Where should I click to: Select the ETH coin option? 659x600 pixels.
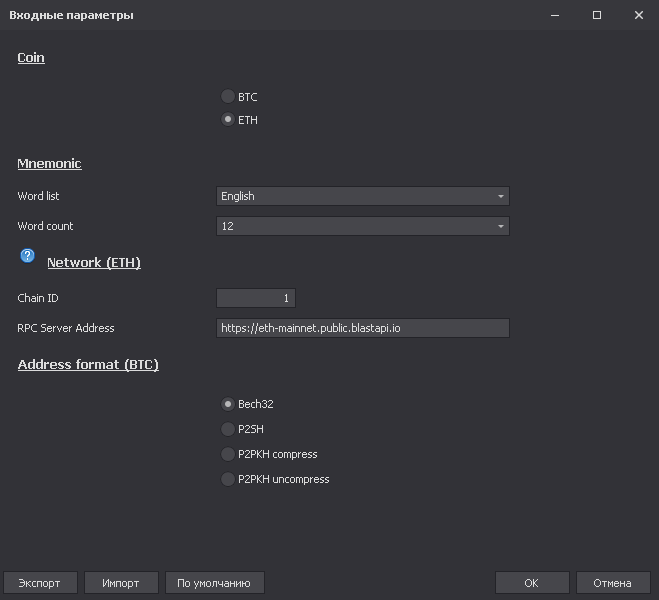(228, 120)
